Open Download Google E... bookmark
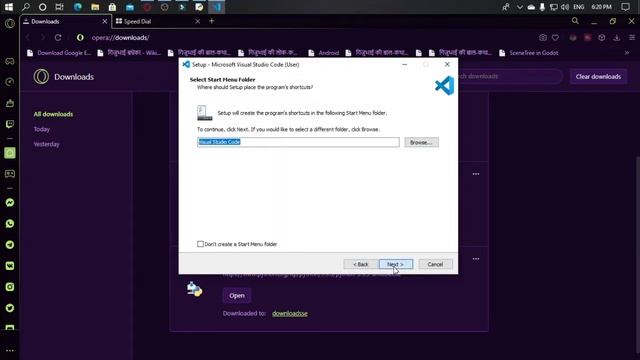 (59, 53)
